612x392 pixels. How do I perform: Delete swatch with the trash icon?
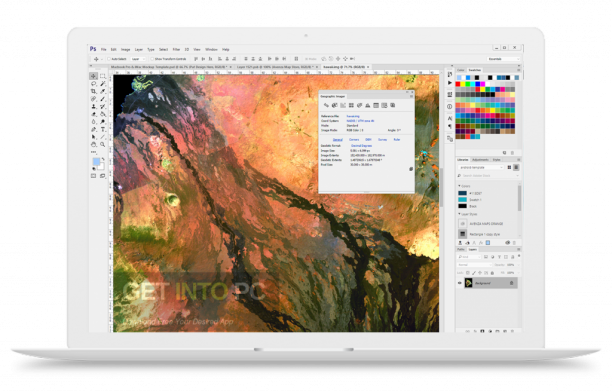pos(512,153)
